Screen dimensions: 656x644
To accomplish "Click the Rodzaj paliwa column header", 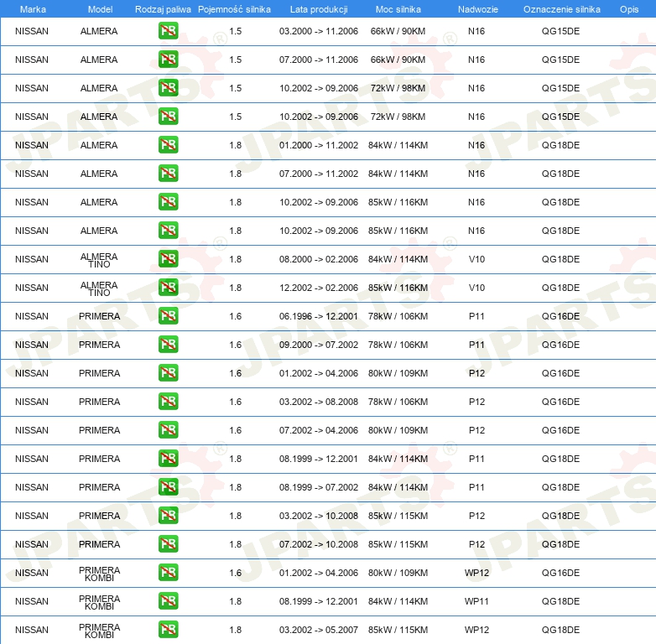I will point(163,9).
